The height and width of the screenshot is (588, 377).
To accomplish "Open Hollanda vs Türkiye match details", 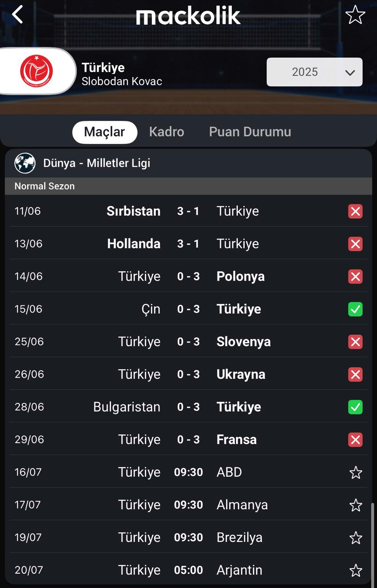I will tap(188, 244).
